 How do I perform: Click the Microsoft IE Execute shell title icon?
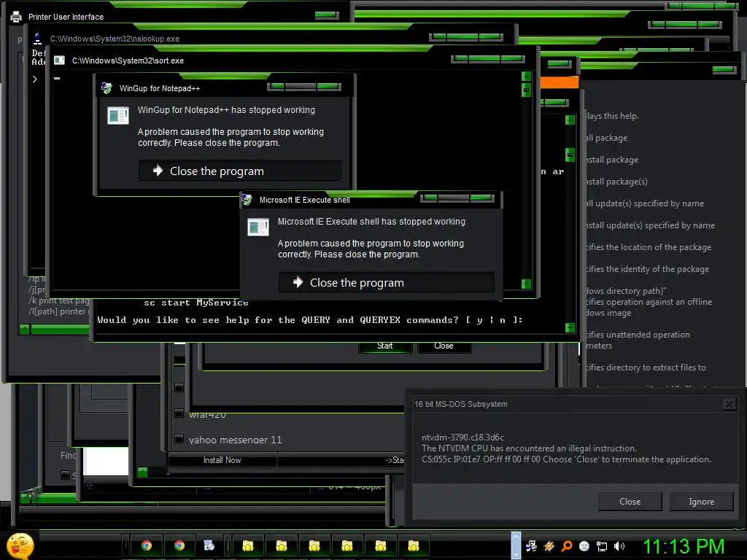247,200
